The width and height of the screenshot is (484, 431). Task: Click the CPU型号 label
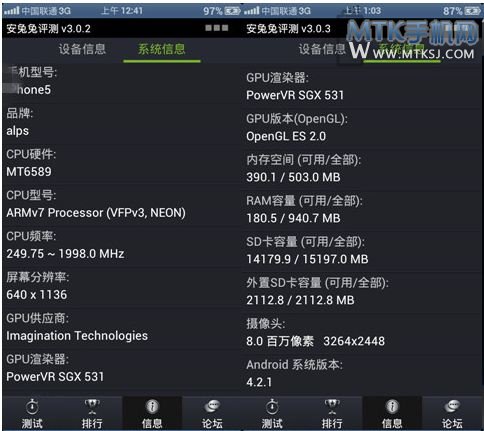31,195
